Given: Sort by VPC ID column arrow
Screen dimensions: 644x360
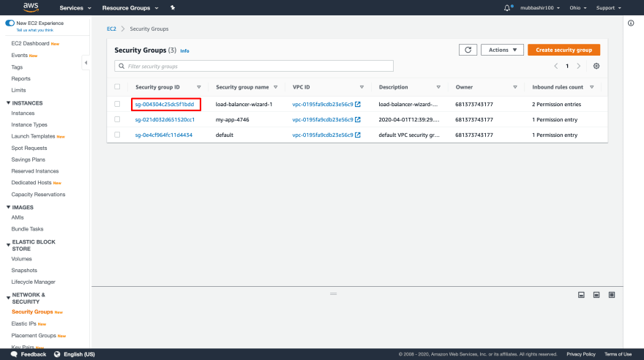Looking at the screenshot, I should pyautogui.click(x=362, y=87).
